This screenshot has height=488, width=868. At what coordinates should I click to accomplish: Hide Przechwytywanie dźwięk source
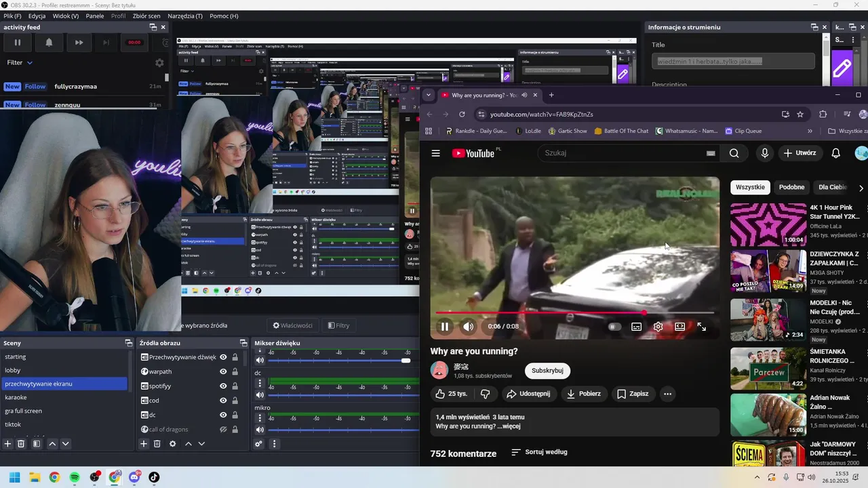[x=223, y=357]
